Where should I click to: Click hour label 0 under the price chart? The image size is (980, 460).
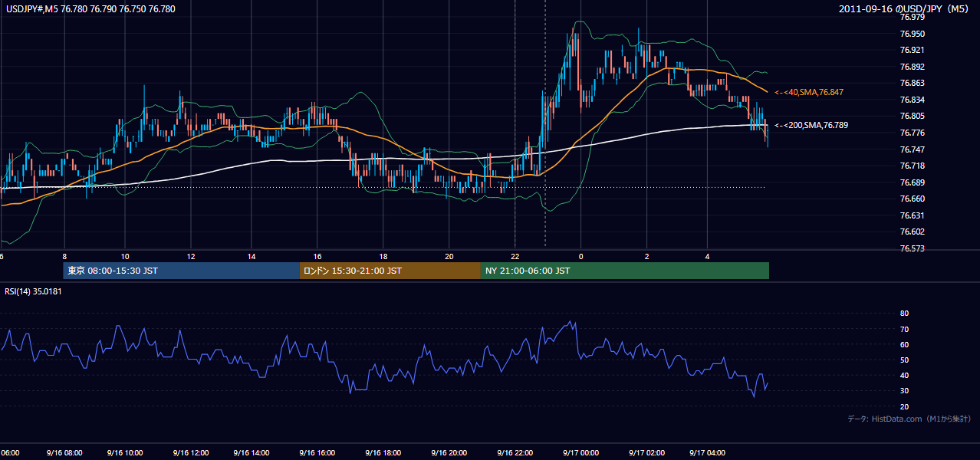pos(581,256)
